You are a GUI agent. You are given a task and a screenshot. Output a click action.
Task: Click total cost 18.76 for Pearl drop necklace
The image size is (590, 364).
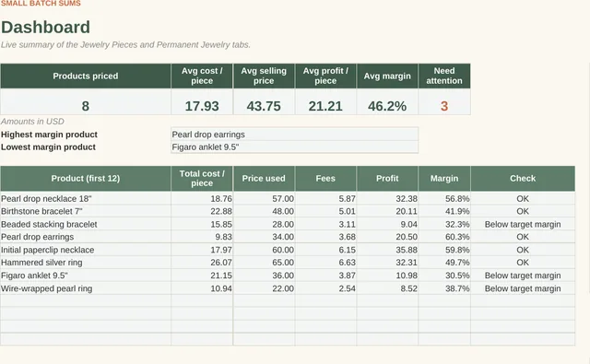(221, 198)
